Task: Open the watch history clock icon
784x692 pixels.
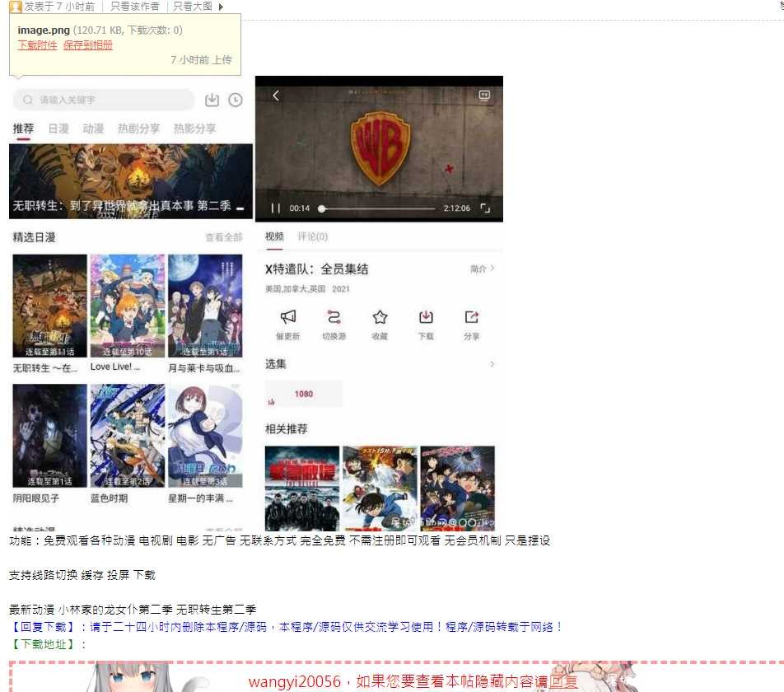Action: pos(236,100)
